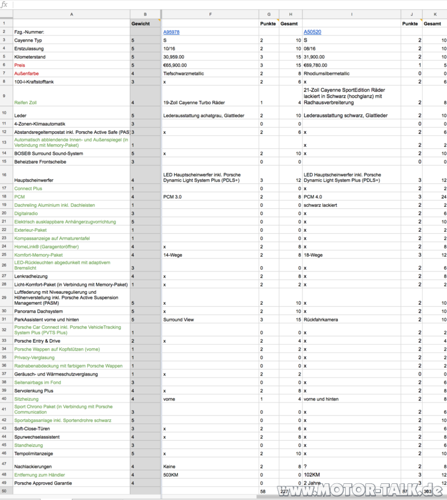The height and width of the screenshot is (500, 447).
Task: Click the fx formula icon
Action: 4,4
